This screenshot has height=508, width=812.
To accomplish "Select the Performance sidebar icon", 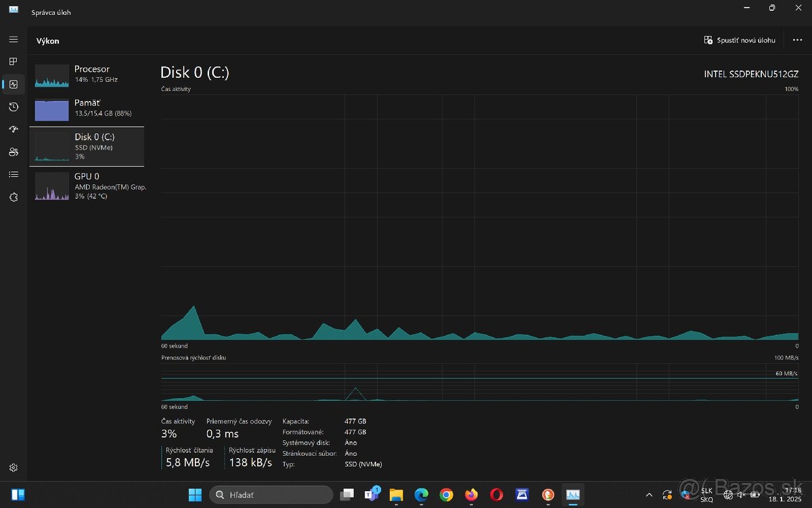I will point(13,84).
